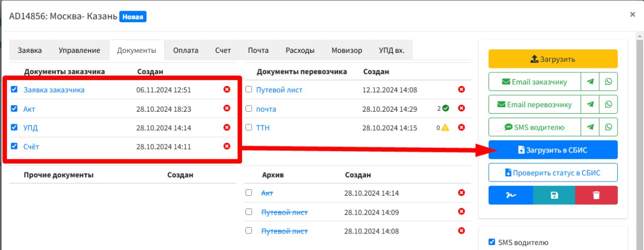Check the archived Акт checkbox
This screenshot has width=644, height=250.
[x=249, y=192]
